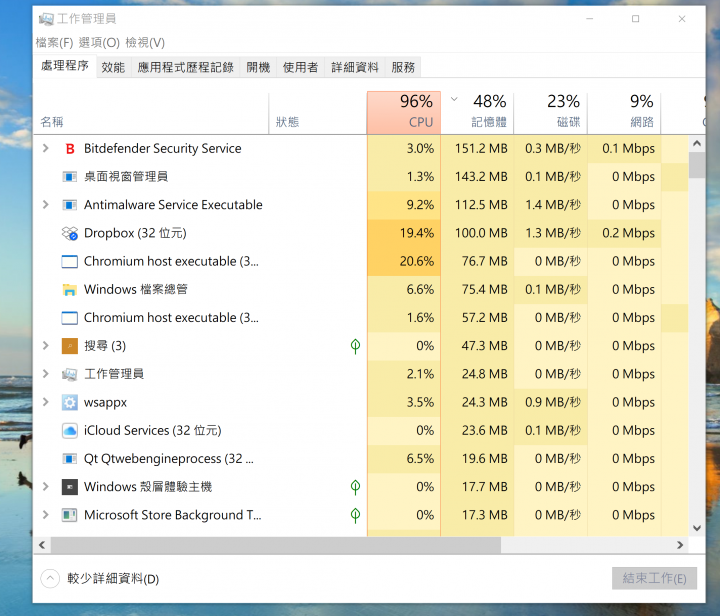The height and width of the screenshot is (616, 720).
Task: Click the 桌面視窗管理員 process icon
Action: coord(69,177)
